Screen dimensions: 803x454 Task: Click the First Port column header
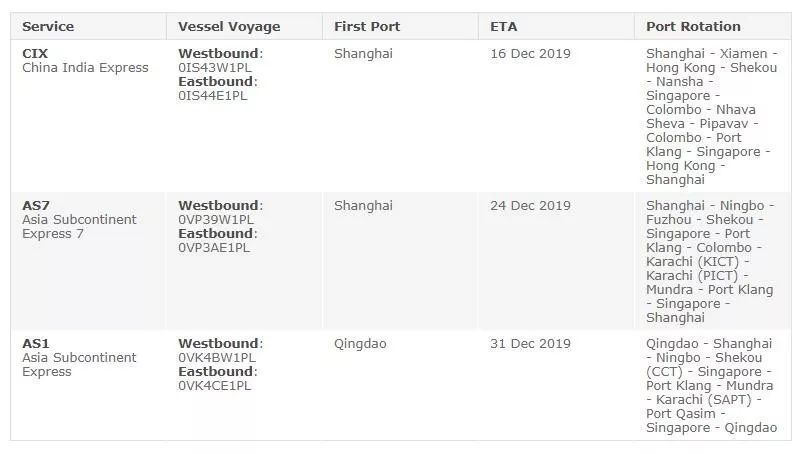click(367, 27)
